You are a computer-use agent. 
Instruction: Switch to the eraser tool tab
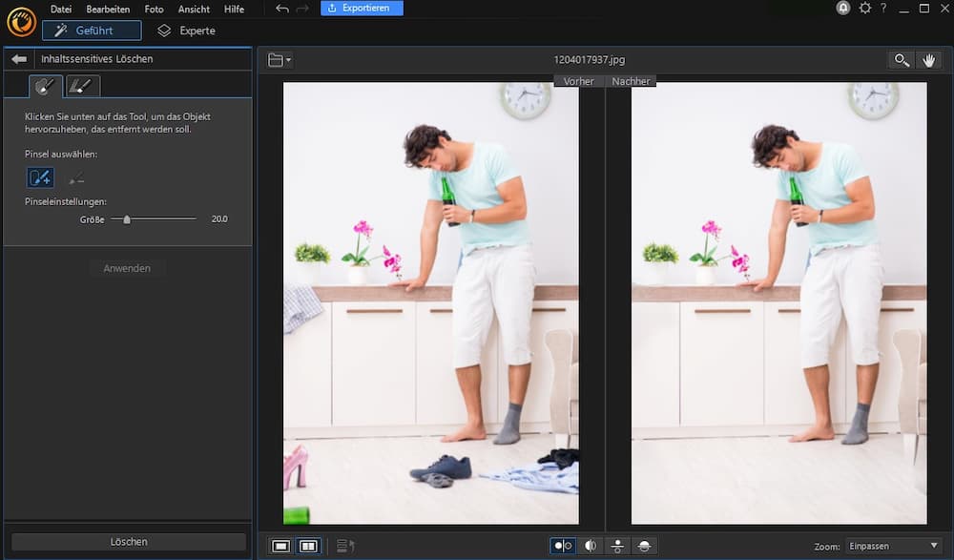(82, 85)
